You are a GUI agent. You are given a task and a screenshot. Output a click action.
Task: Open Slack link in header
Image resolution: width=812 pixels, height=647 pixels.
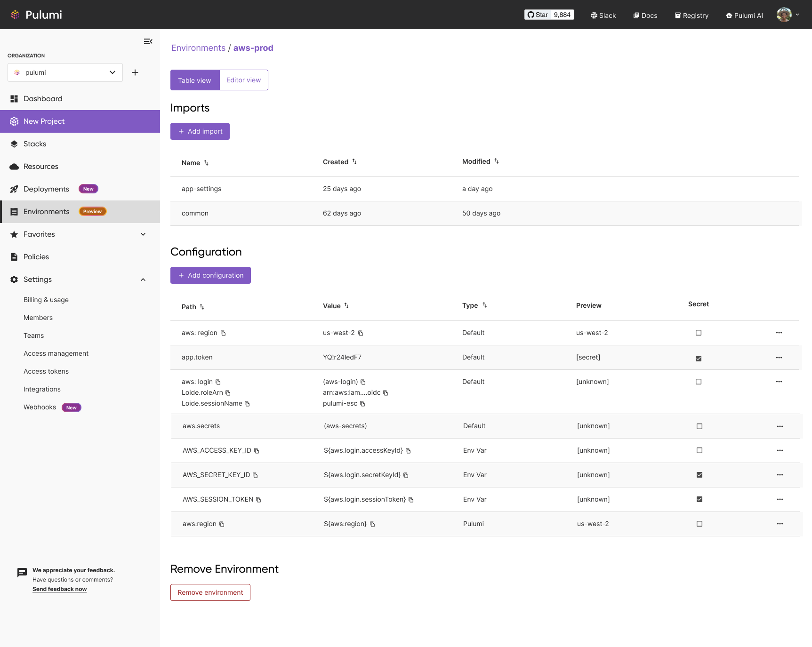(603, 16)
